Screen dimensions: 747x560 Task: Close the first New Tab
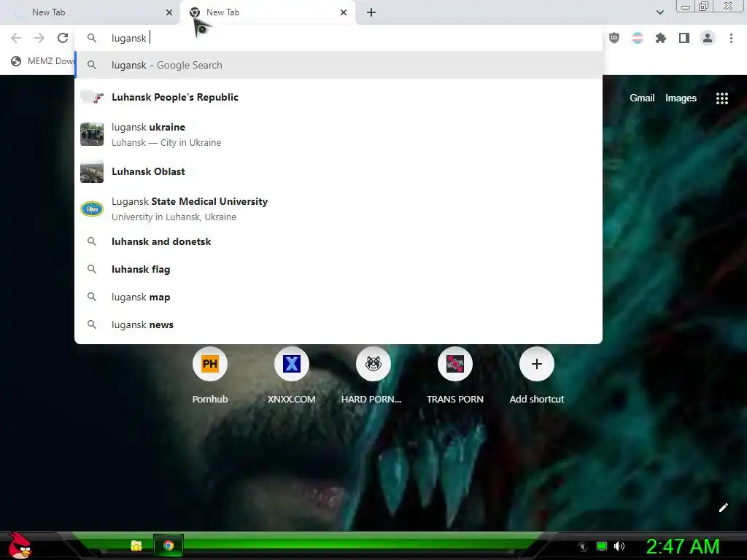click(x=169, y=12)
